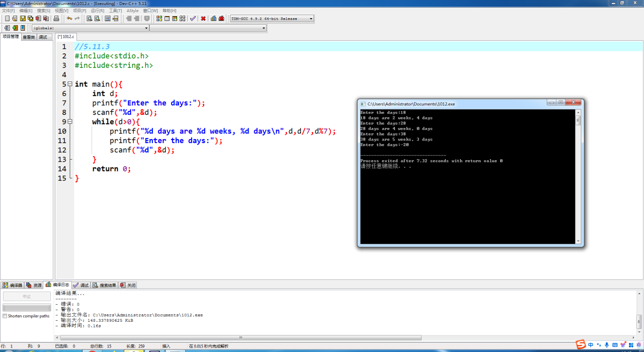Image resolution: width=644 pixels, height=352 pixels.
Task: Switch to the 资源 bottom tab
Action: tap(34, 285)
